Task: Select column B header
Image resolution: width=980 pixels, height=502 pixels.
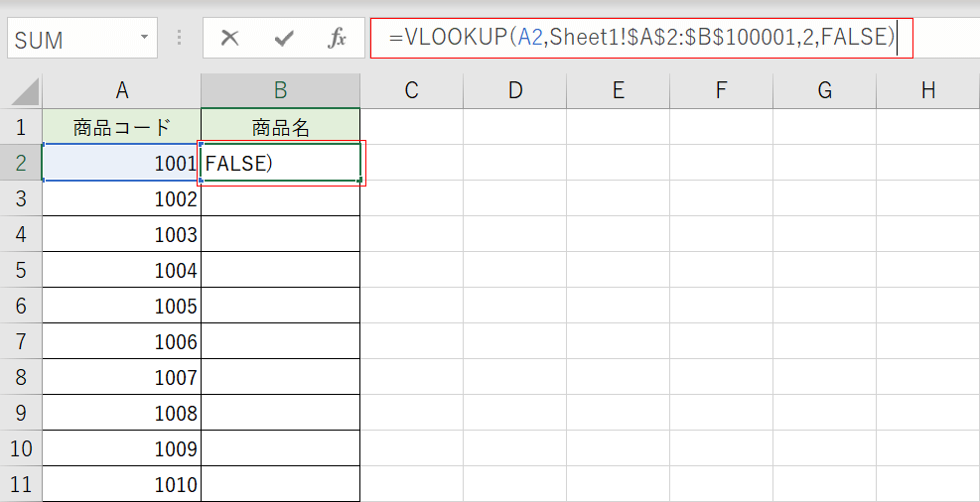Action: tap(281, 90)
